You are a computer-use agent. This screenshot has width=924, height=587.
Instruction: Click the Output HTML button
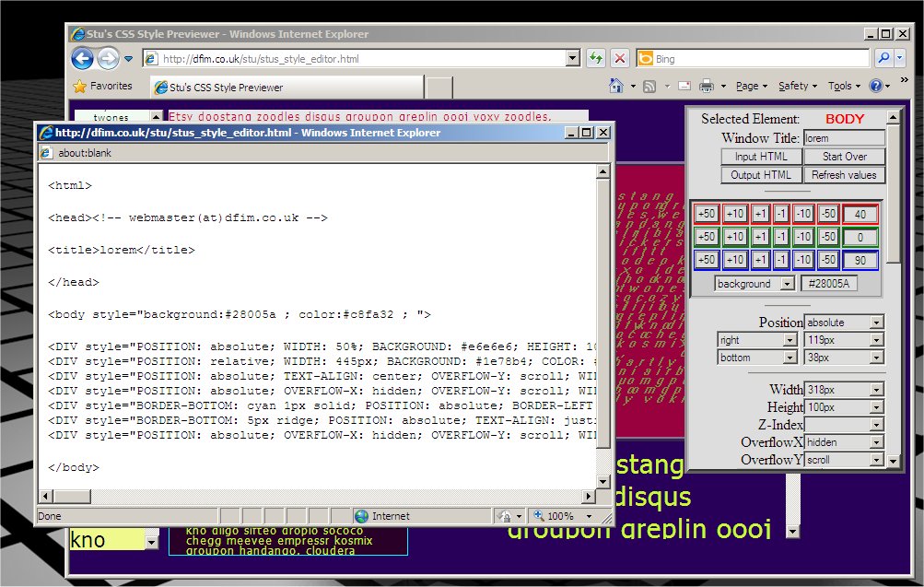(x=761, y=175)
